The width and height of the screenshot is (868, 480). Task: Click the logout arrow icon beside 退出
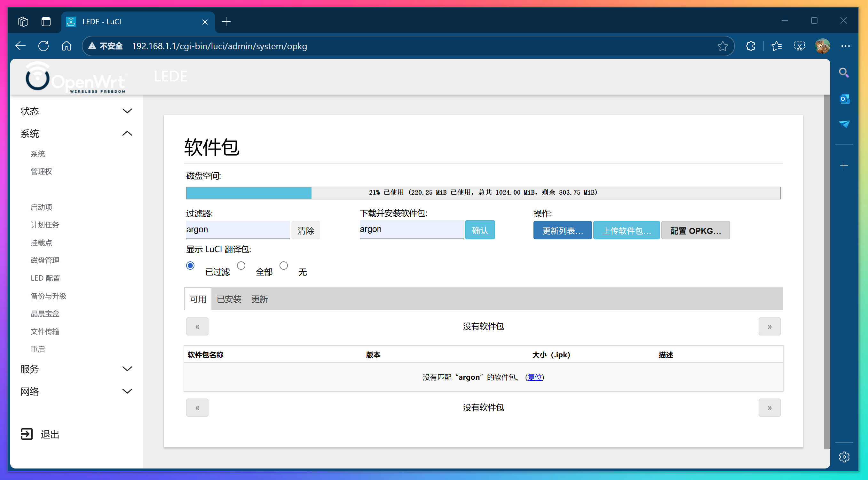click(x=27, y=434)
